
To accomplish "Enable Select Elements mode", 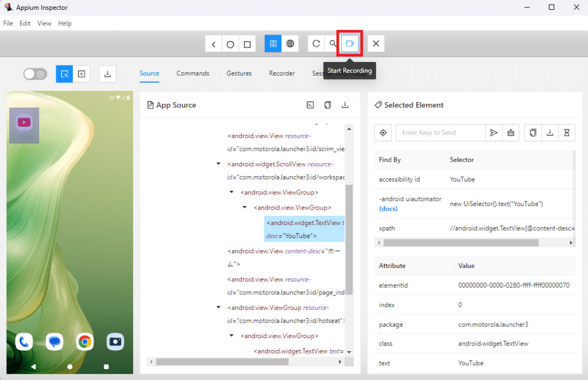I will coord(64,74).
